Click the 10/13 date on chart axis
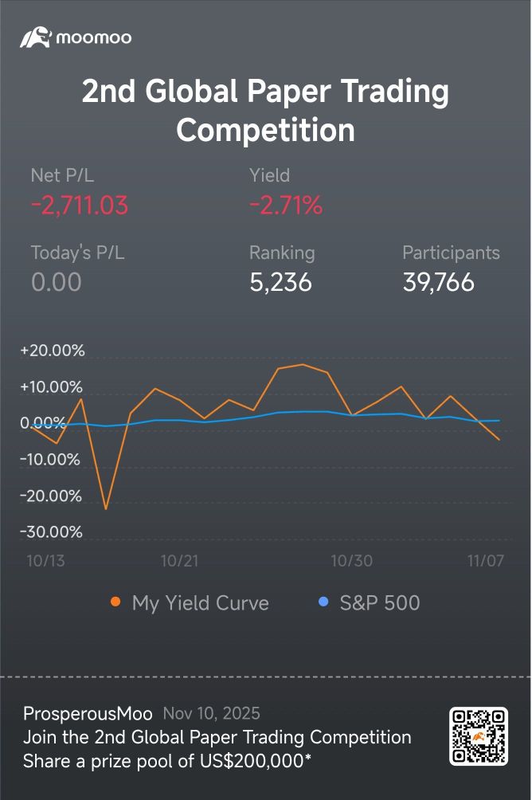Image resolution: width=532 pixels, height=800 pixels. [x=45, y=561]
